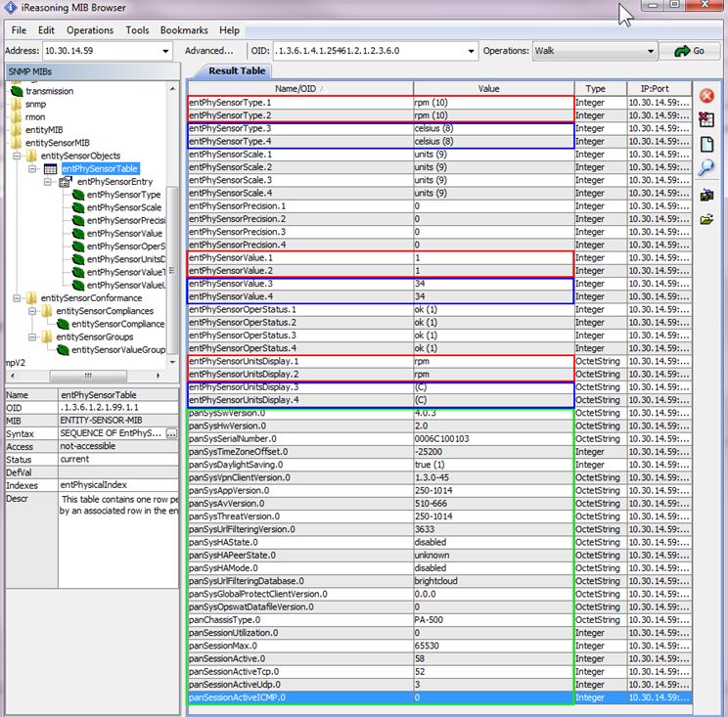
Task: Click the red Stop operation icon
Action: click(x=706, y=96)
